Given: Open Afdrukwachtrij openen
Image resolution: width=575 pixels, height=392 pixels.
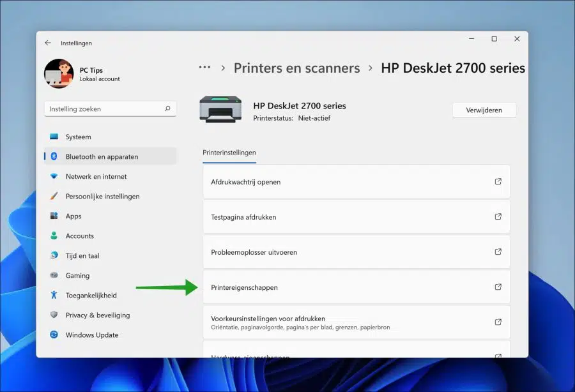Looking at the screenshot, I should [x=356, y=182].
